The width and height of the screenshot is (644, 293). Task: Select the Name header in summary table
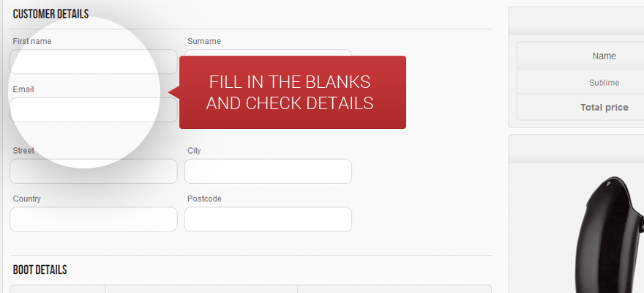(604, 56)
